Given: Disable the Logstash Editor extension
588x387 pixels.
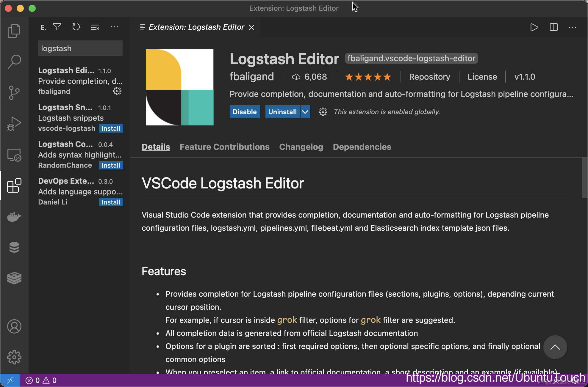Looking at the screenshot, I should point(244,112).
